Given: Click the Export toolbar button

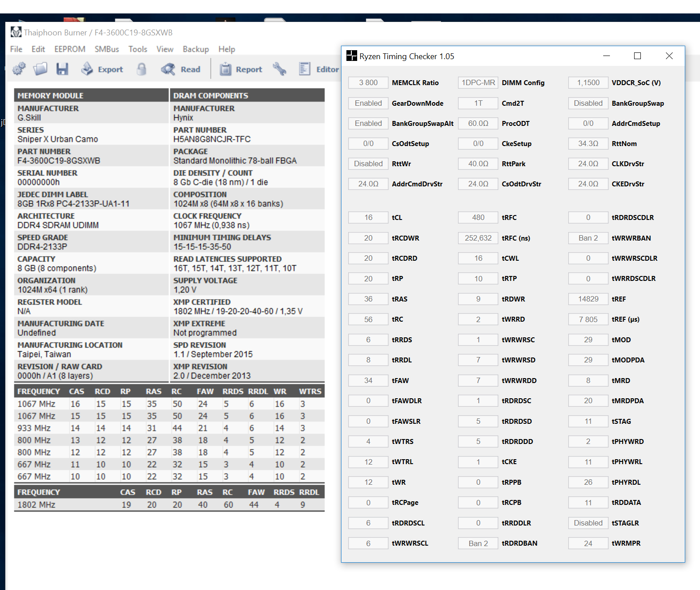Looking at the screenshot, I should tap(102, 69).
